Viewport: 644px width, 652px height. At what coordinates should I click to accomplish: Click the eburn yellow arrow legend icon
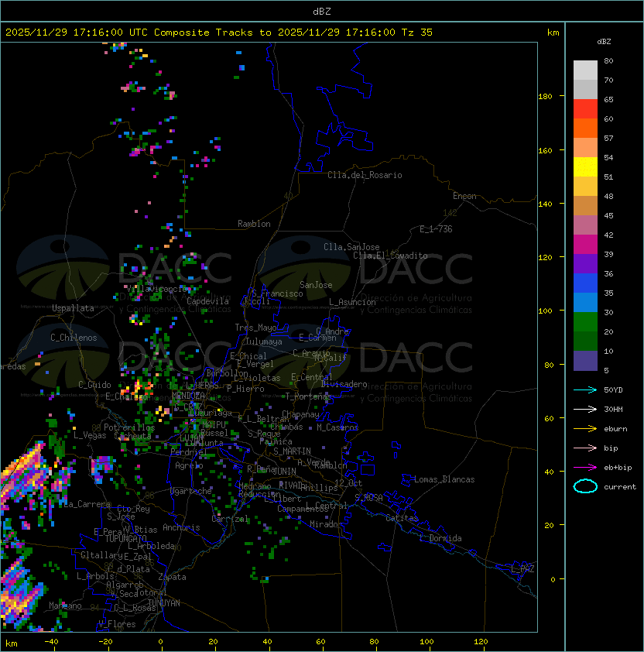[x=585, y=429]
